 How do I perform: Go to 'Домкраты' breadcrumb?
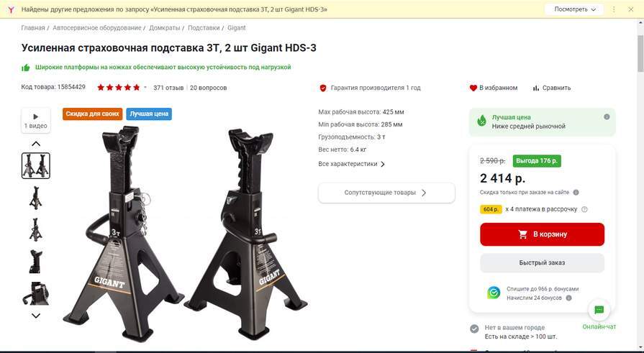164,28
